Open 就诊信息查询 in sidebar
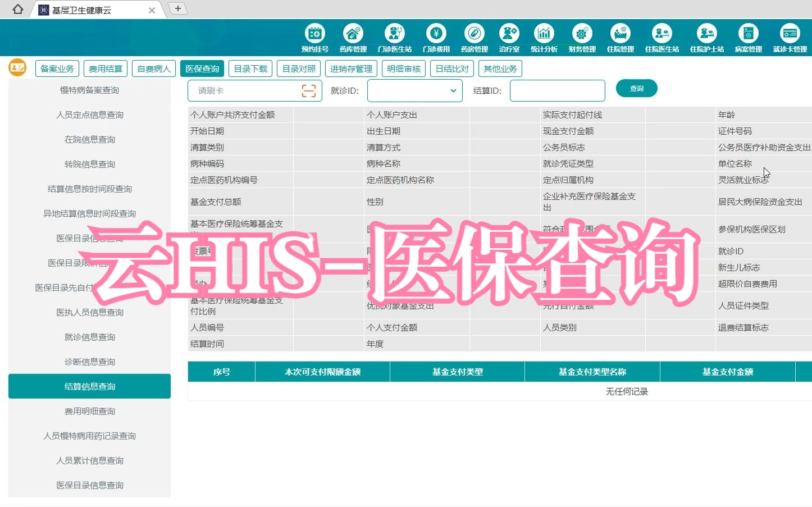 pos(89,337)
